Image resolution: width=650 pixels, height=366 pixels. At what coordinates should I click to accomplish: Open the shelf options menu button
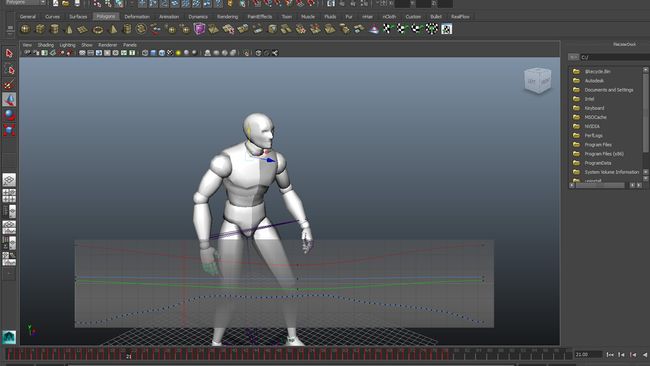10,29
